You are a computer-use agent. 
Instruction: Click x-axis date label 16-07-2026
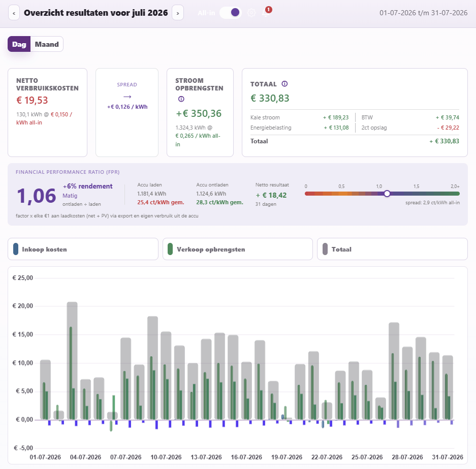pos(246,457)
